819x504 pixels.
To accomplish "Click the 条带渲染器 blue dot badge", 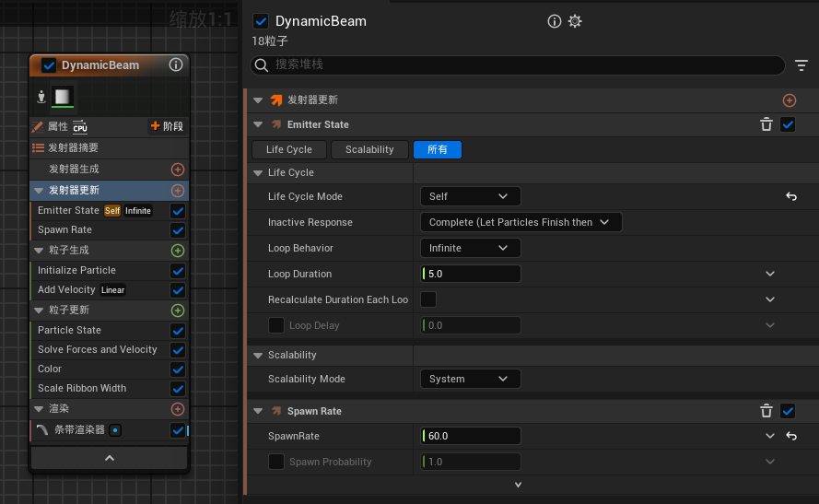I will pyautogui.click(x=115, y=430).
